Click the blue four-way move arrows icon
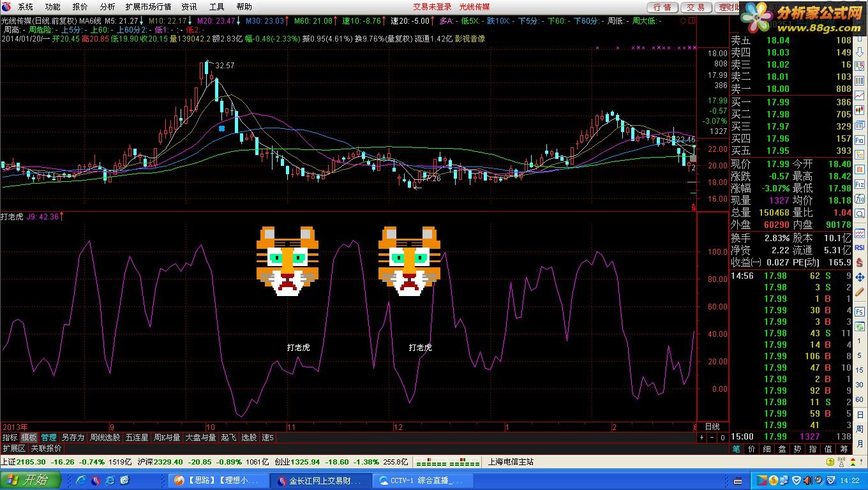 pyautogui.click(x=860, y=277)
